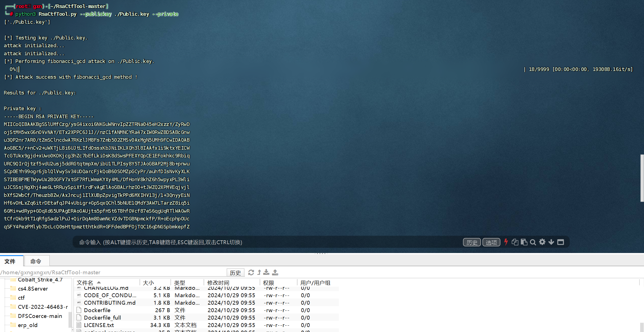Switch to the 命令 tab
This screenshot has height=332, width=644.
(x=36, y=261)
